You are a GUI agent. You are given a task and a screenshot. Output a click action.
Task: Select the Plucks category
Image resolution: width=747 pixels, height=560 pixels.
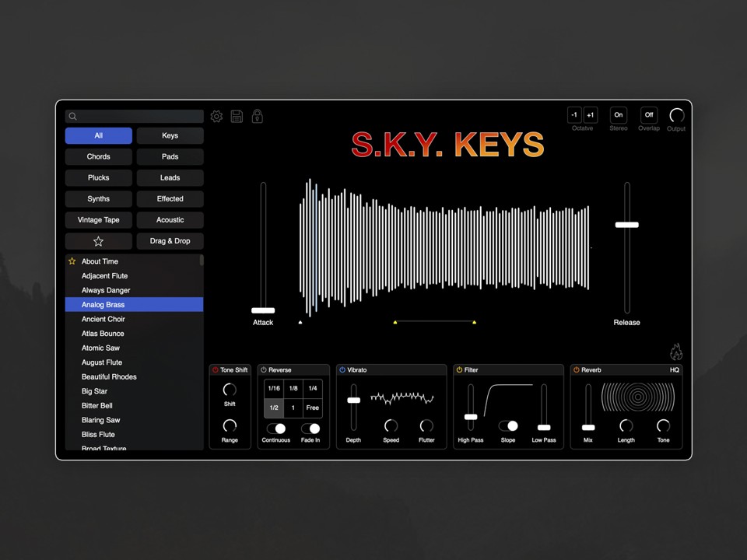pos(99,177)
